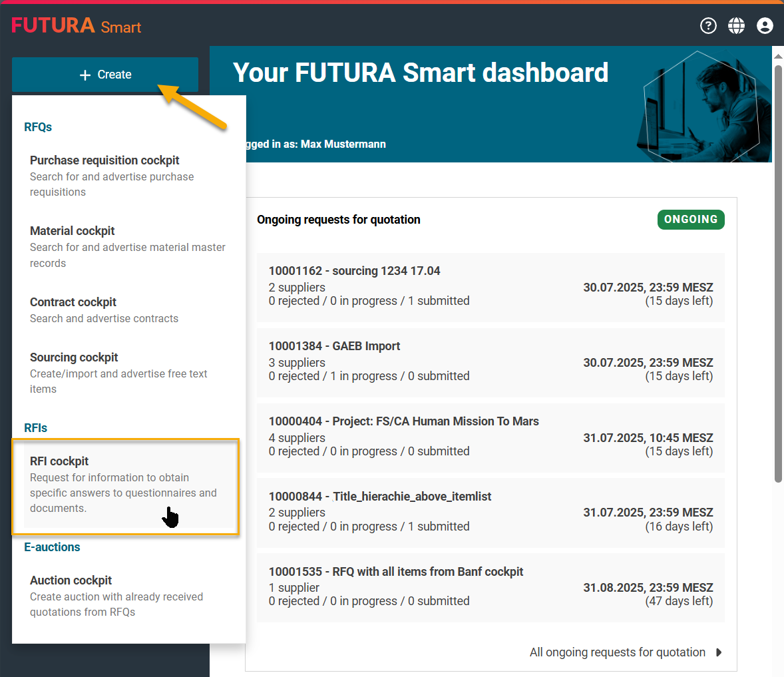The width and height of the screenshot is (784, 677).
Task: Click the green ONGOING status badge
Action: pyautogui.click(x=690, y=220)
